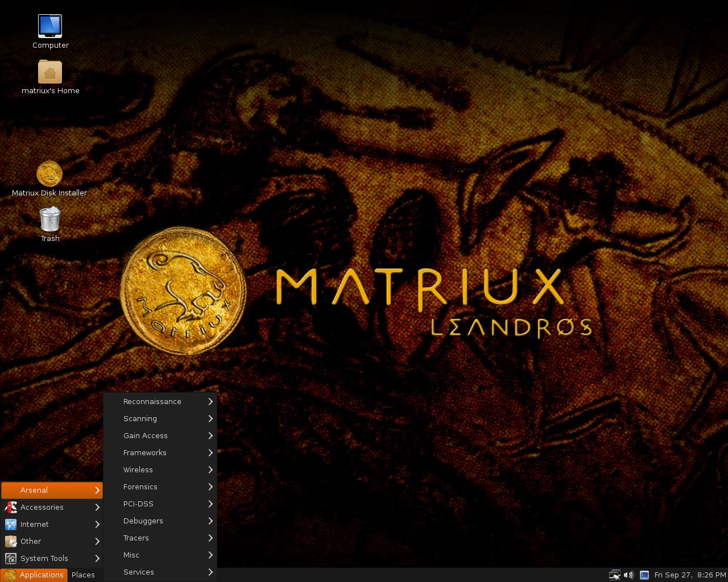Choose Scanning in the Arsenal submenu

click(160, 418)
